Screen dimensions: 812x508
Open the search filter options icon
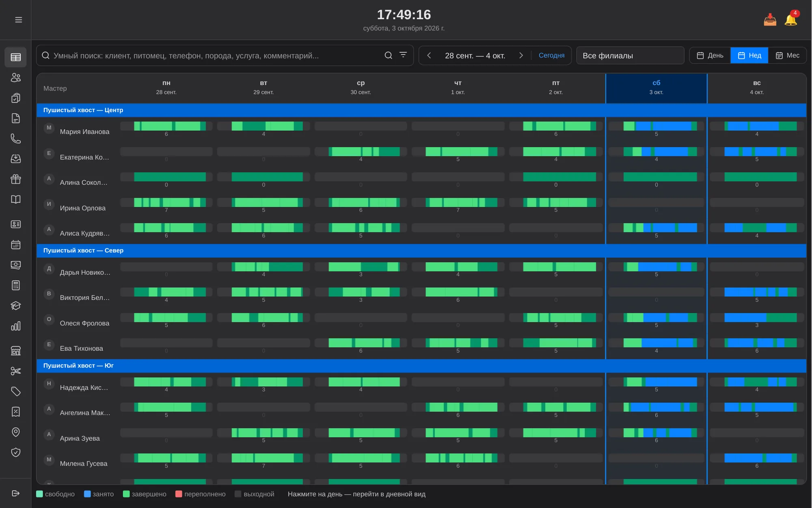(403, 55)
